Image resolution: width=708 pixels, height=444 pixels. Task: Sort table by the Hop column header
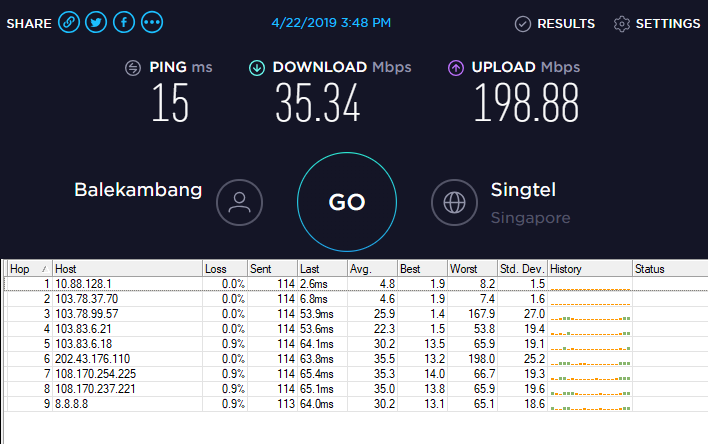click(x=29, y=269)
